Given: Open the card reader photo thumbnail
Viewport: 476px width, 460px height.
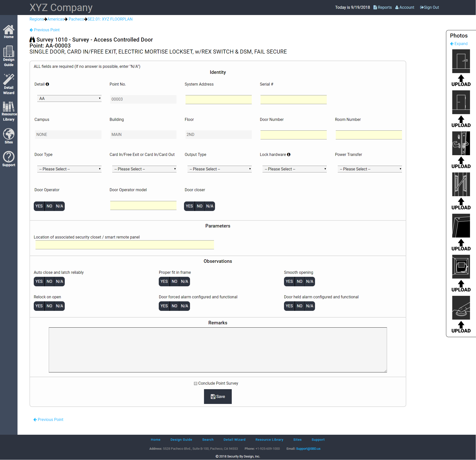Looking at the screenshot, I should point(461,267).
